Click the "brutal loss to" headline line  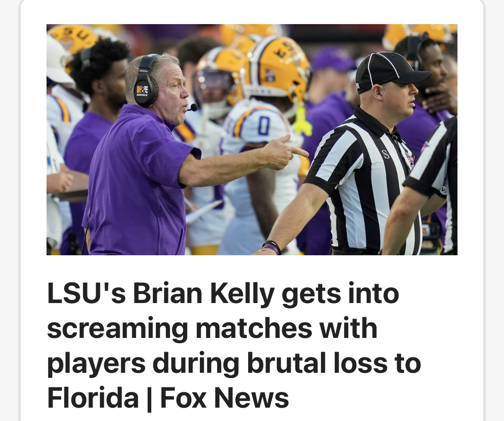(333, 363)
